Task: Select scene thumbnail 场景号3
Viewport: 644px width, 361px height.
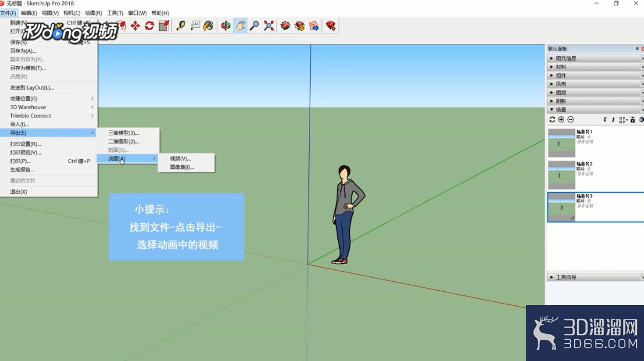Action: tap(561, 207)
